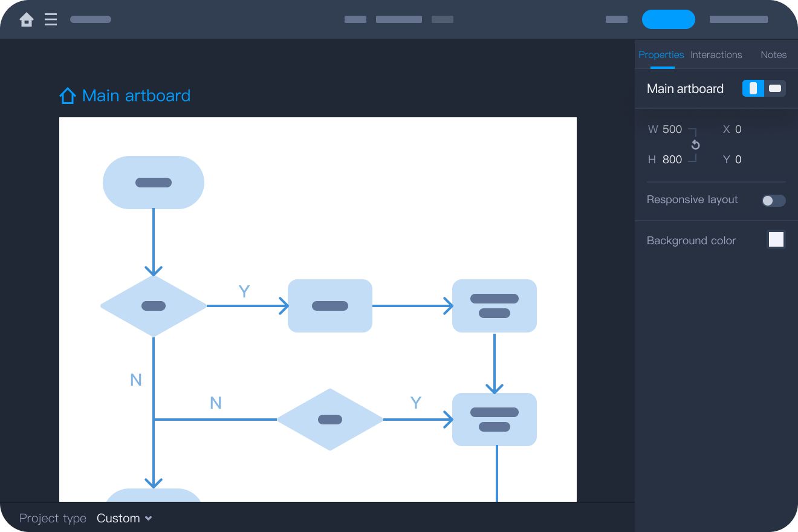The image size is (798, 532).
Task: Click the house icon beside Main artboard title
Action: pyautogui.click(x=67, y=96)
